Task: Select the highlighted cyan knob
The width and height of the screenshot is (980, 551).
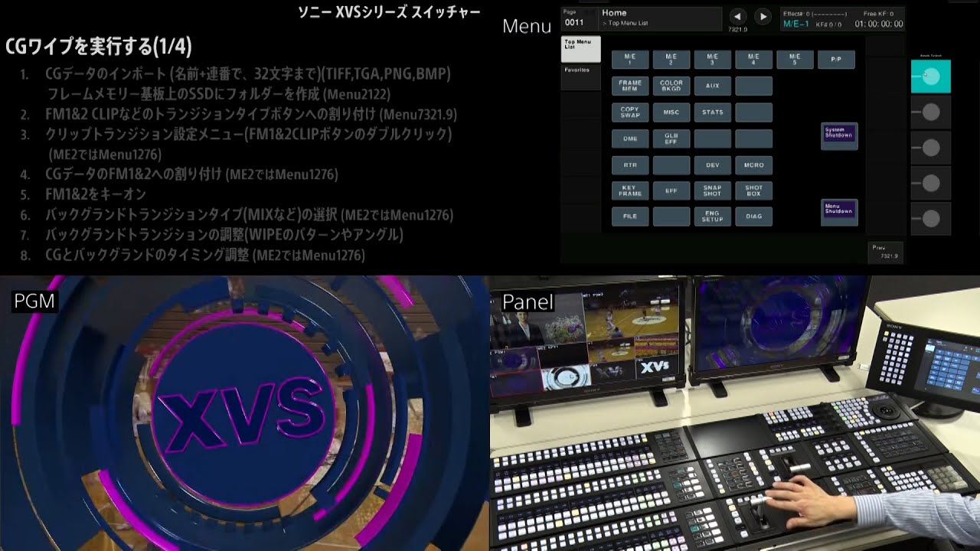Action: pos(930,76)
